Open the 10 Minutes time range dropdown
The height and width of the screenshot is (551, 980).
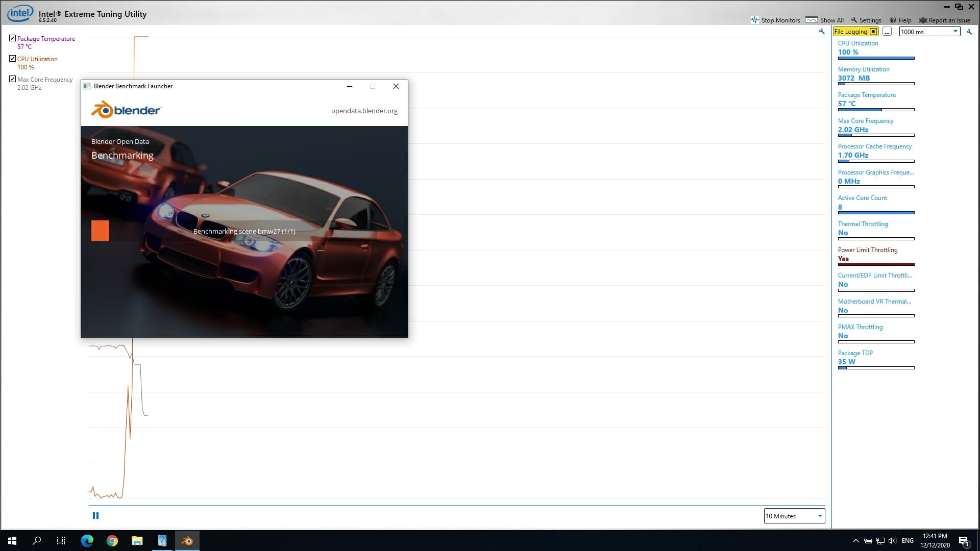[x=794, y=516]
